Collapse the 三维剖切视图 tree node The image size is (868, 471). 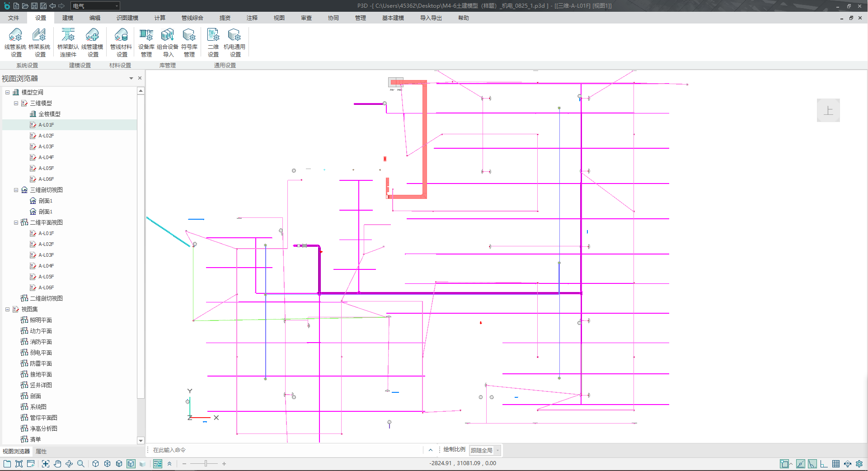pyautogui.click(x=16, y=190)
